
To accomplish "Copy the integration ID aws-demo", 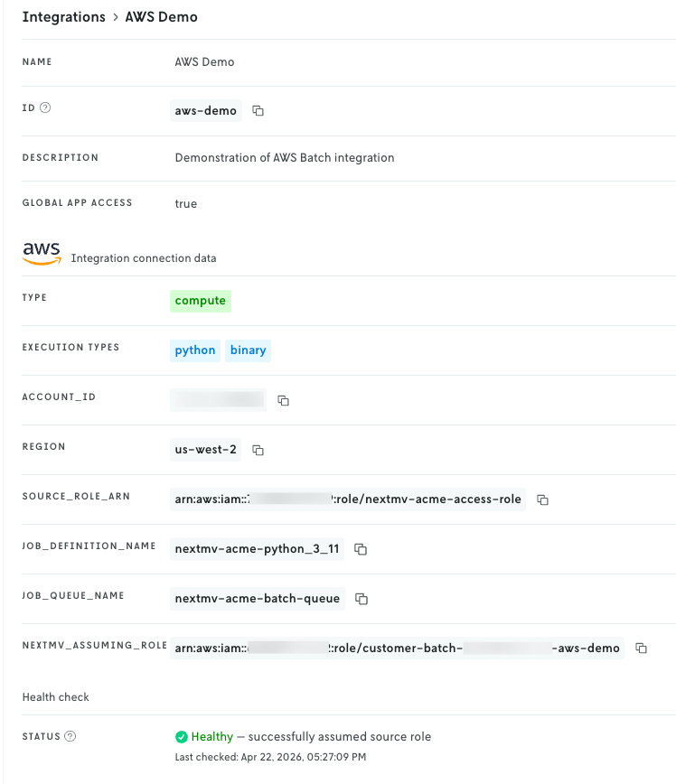I will tap(258, 110).
